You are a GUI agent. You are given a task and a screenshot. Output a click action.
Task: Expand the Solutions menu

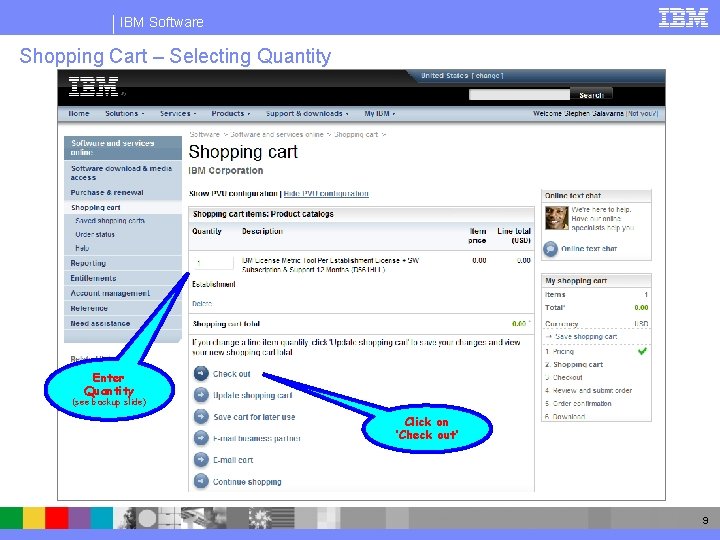tap(124, 113)
